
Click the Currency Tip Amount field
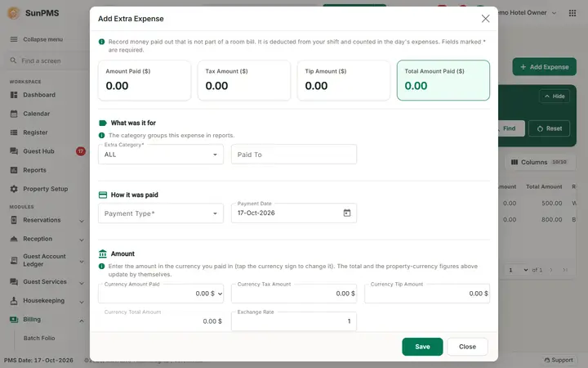click(427, 294)
